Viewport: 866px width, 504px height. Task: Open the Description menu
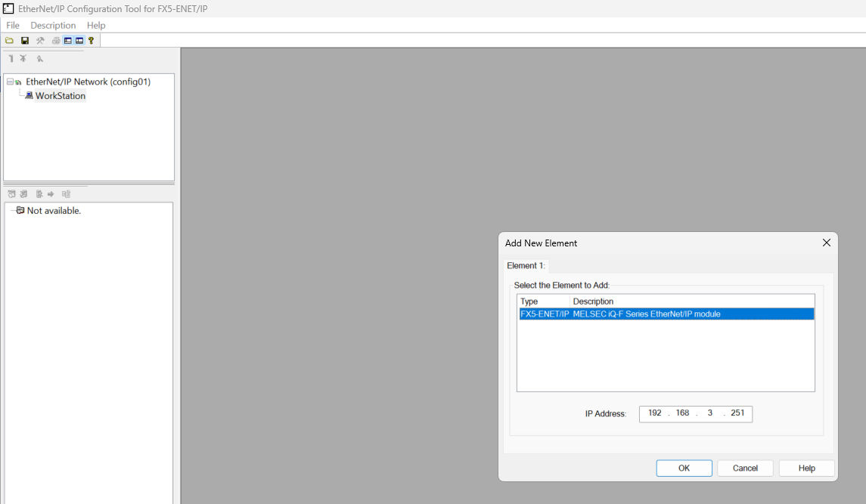(x=53, y=25)
